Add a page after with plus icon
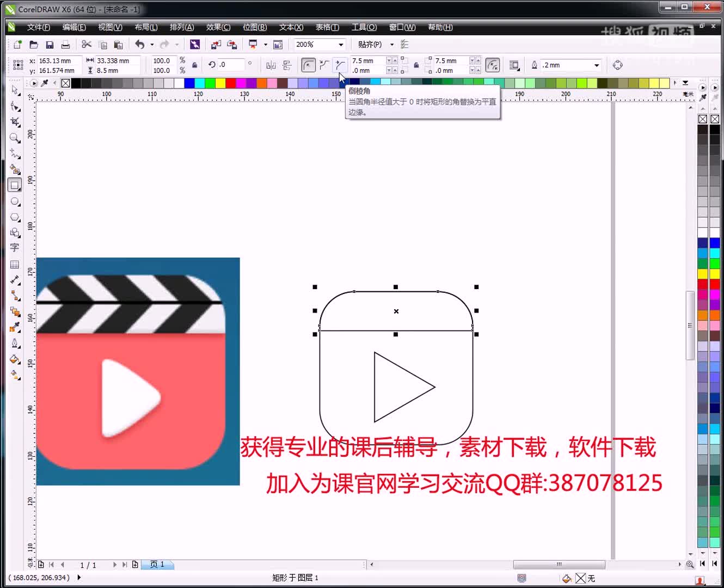Viewport: 724px width, 588px height. pyautogui.click(x=135, y=565)
